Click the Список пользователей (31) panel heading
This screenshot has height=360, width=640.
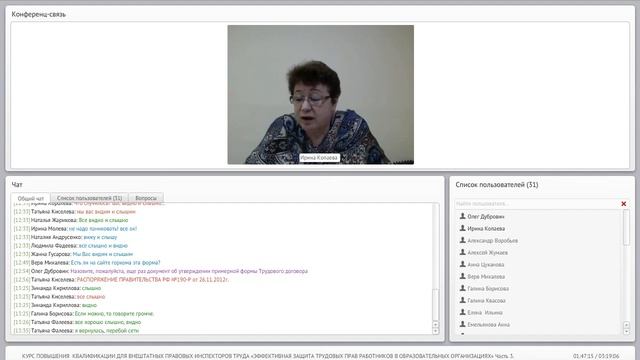[x=497, y=184]
